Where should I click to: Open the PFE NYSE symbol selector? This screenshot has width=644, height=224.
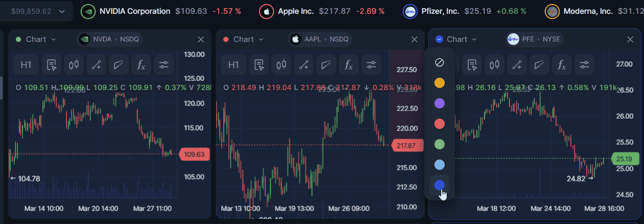point(534,39)
